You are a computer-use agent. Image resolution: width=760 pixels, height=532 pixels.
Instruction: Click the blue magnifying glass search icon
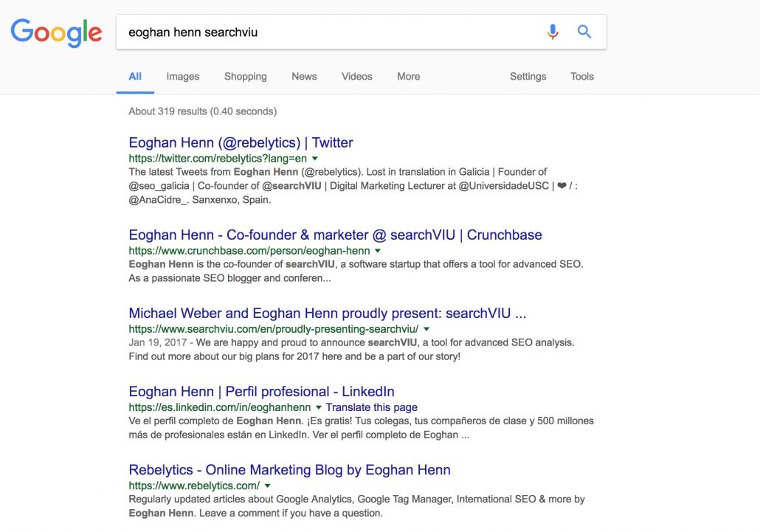(584, 32)
